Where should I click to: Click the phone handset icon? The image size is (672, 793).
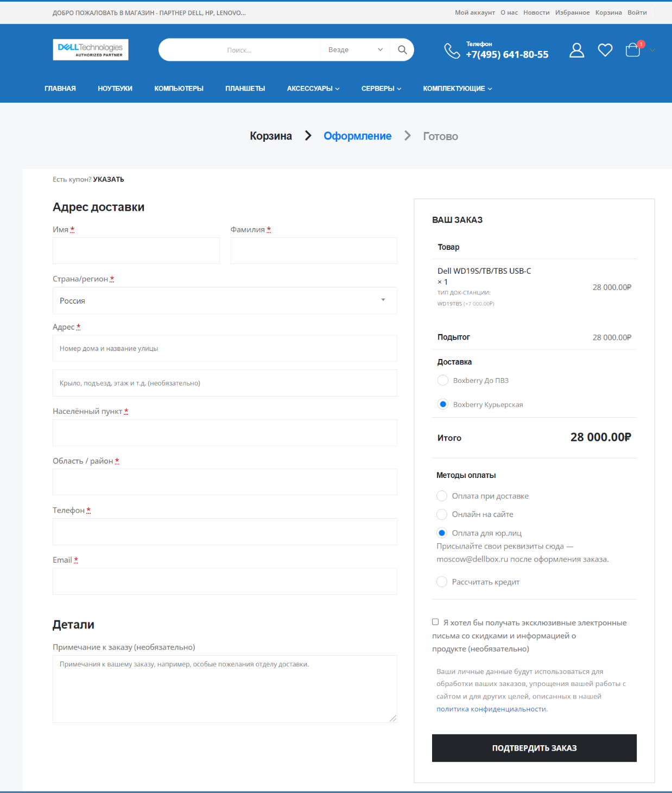click(452, 51)
